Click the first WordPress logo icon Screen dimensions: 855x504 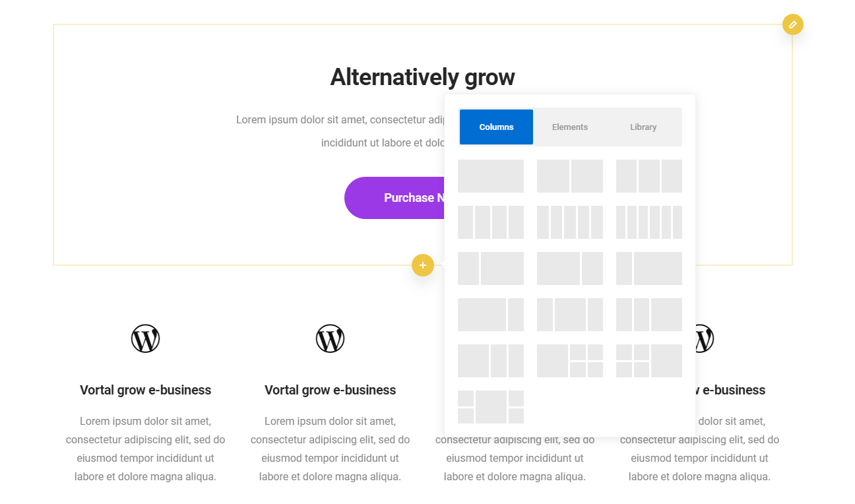[145, 338]
